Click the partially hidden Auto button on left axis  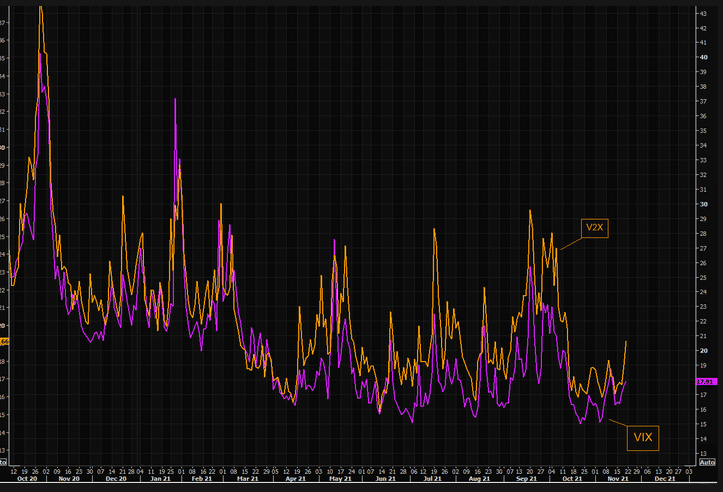point(3,462)
